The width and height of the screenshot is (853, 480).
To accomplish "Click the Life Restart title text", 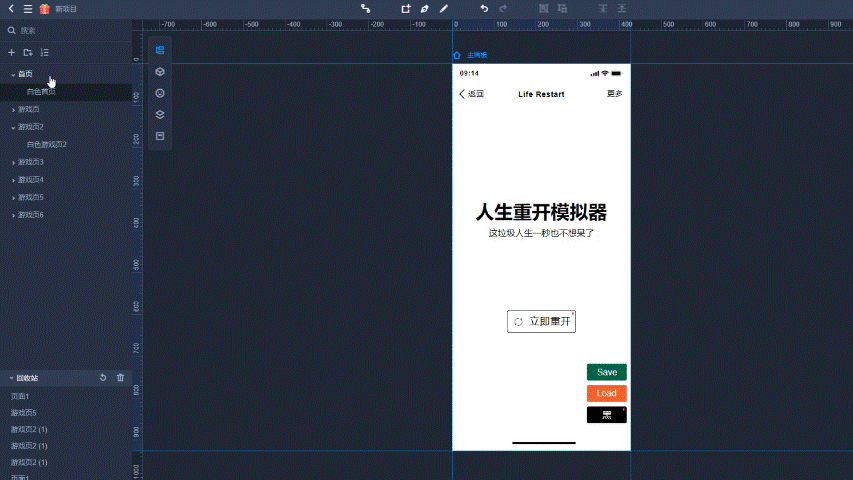I will click(x=541, y=94).
